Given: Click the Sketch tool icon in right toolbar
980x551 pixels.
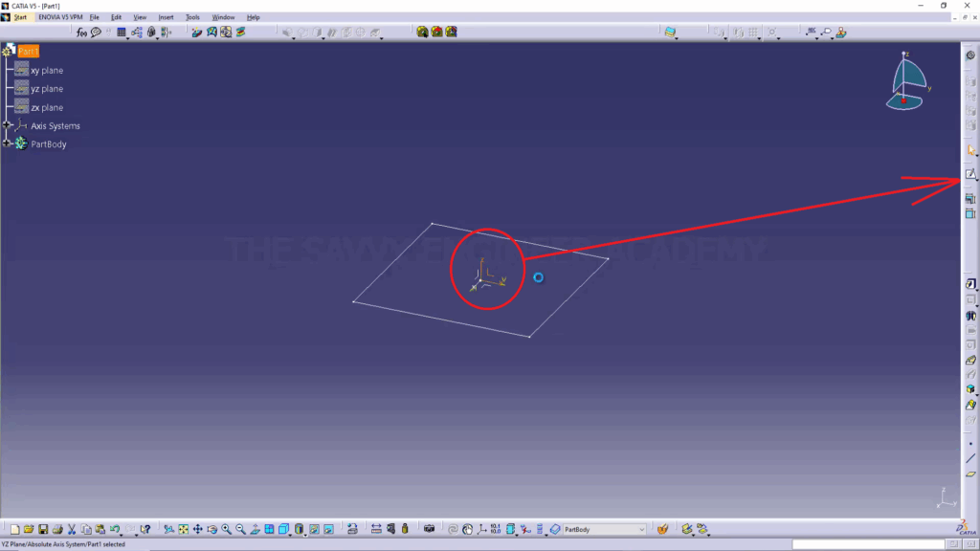Looking at the screenshot, I should point(969,174).
